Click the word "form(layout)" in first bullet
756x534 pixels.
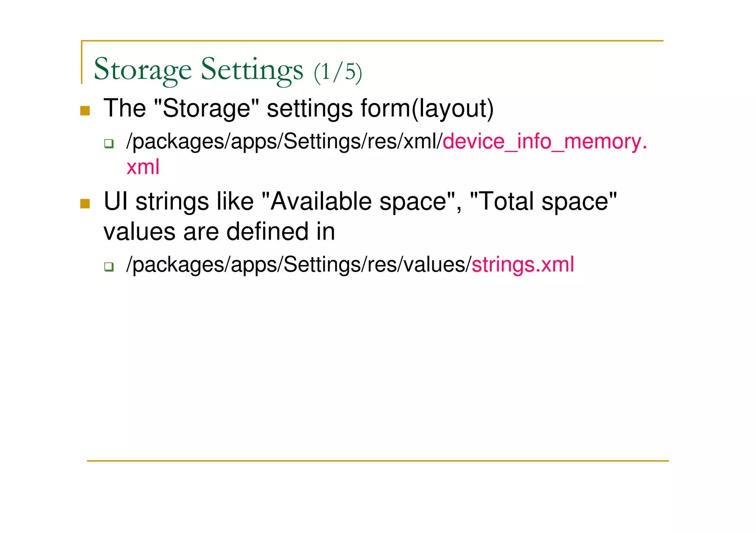pos(427,108)
